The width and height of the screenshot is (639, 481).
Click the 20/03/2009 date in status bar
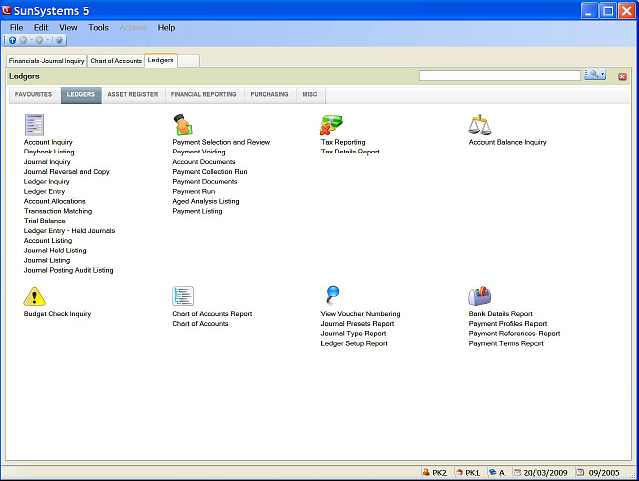[545, 473]
